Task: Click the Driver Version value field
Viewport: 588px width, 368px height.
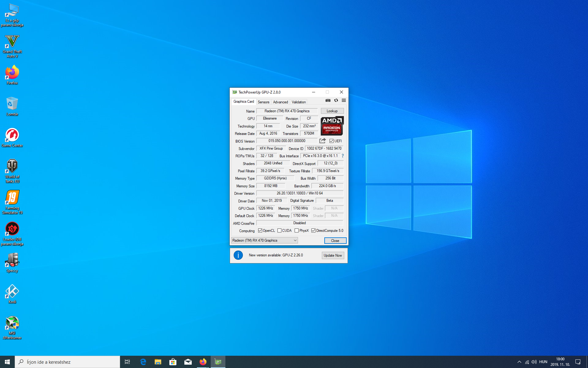Action: pyautogui.click(x=300, y=193)
